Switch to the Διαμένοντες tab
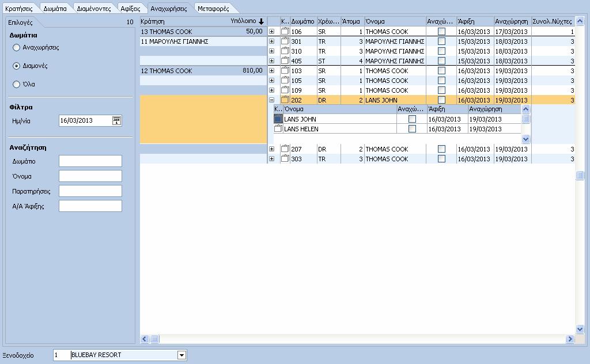Viewport: 590px width, 364px height. click(94, 8)
